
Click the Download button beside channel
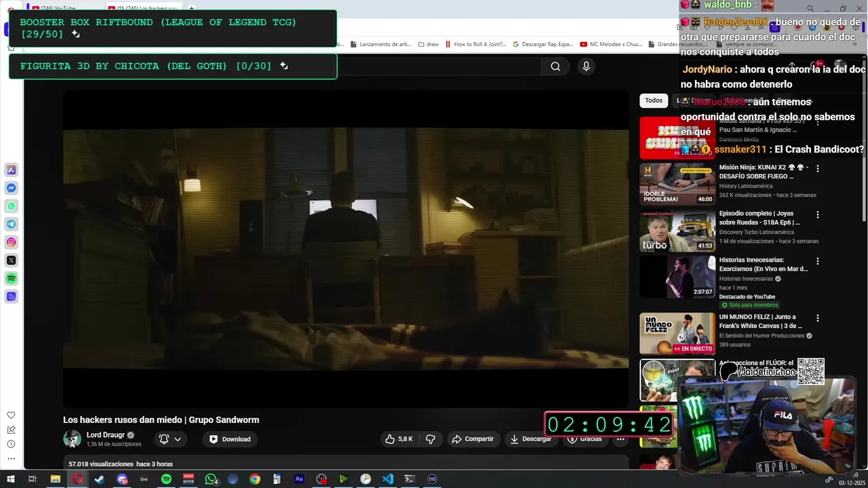coord(230,439)
